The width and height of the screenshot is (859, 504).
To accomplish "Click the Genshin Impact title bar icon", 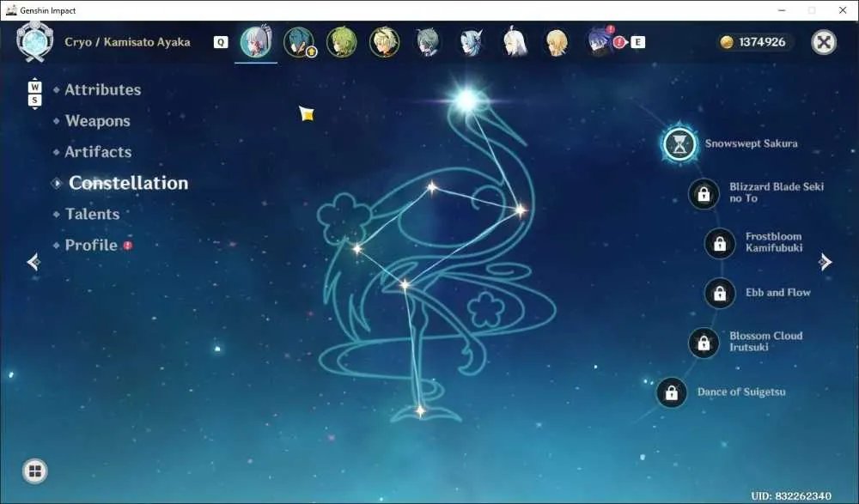I will coord(11,9).
